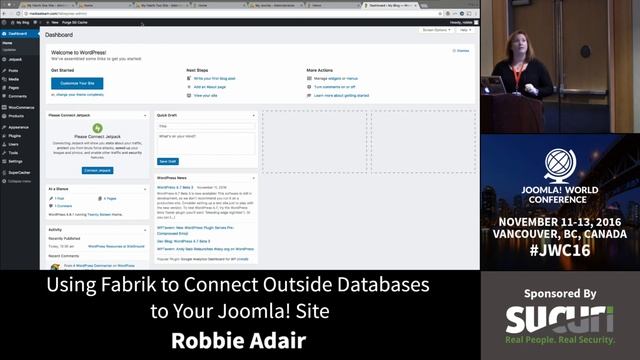Open the WordPress Resources at SiteGround post link

coord(116,247)
